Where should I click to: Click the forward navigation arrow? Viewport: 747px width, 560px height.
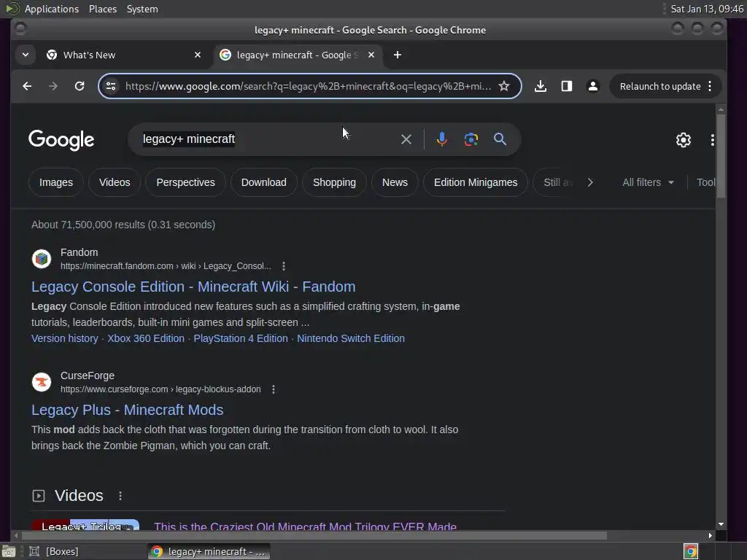53,86
